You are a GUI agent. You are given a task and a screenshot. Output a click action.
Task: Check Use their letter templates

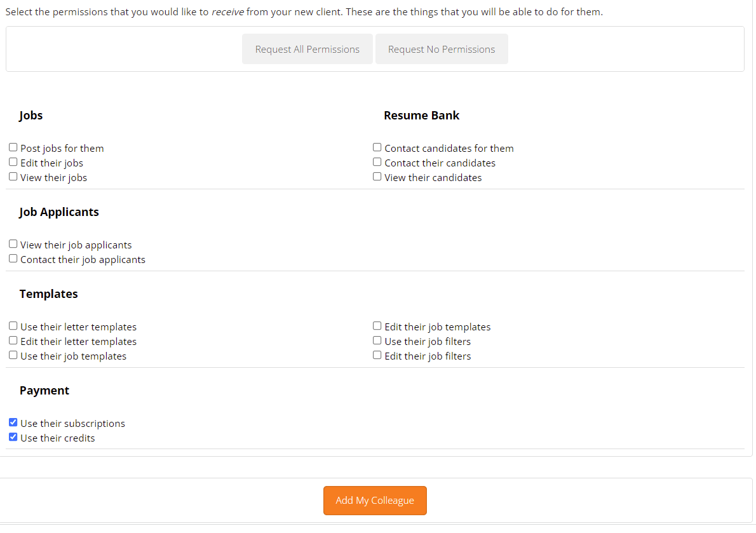(13, 326)
